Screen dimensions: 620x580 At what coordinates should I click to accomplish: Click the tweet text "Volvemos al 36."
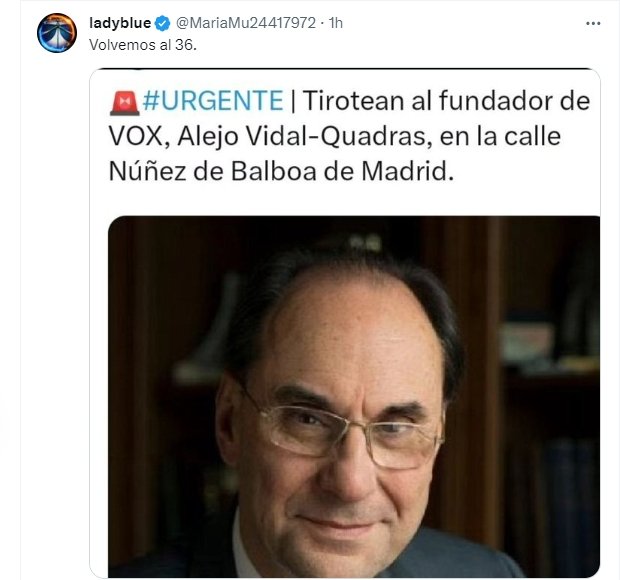(x=143, y=45)
